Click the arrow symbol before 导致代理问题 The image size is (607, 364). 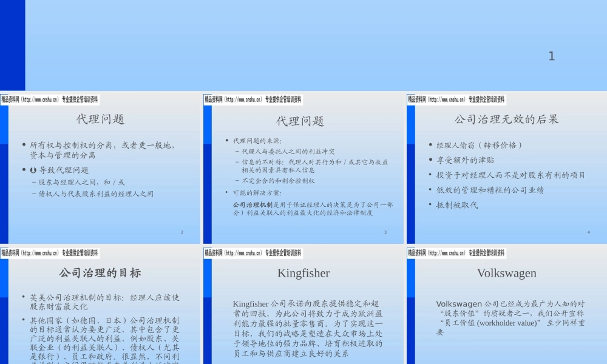(x=33, y=170)
